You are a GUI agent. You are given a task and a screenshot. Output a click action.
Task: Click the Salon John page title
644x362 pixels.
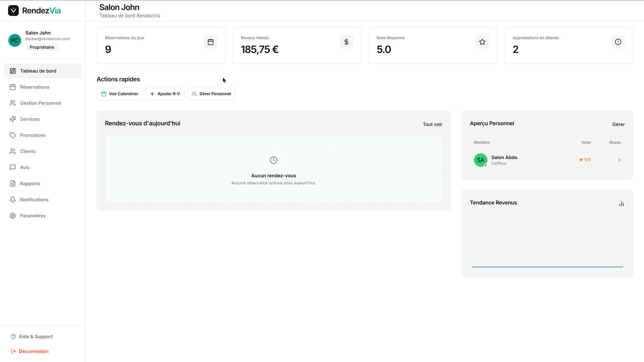(119, 7)
